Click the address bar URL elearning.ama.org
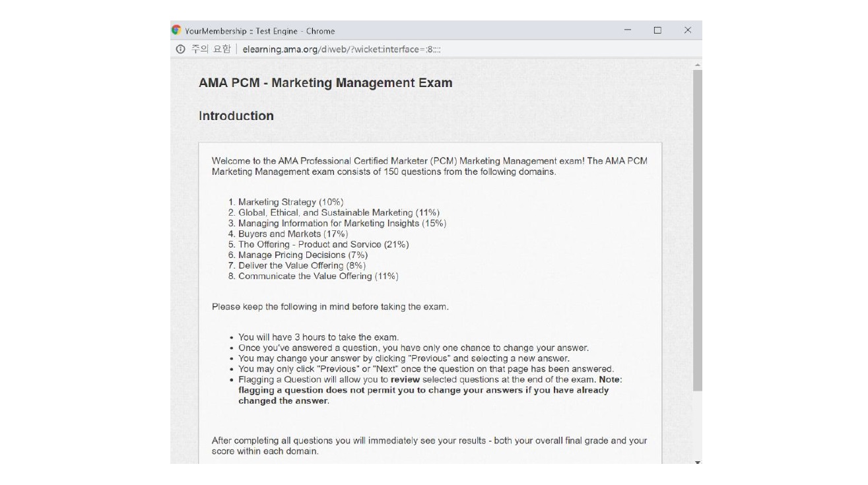Screen dimensions: 868x485 [x=342, y=49]
